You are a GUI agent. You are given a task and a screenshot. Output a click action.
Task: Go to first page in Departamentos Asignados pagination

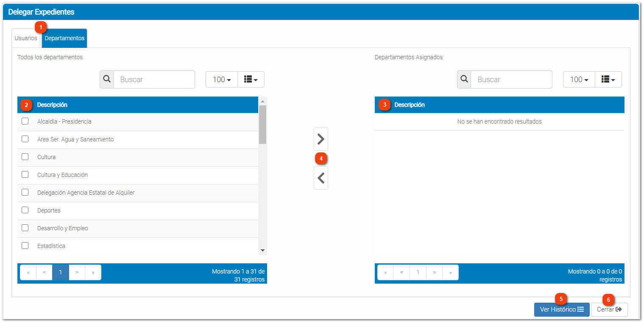[x=385, y=273]
